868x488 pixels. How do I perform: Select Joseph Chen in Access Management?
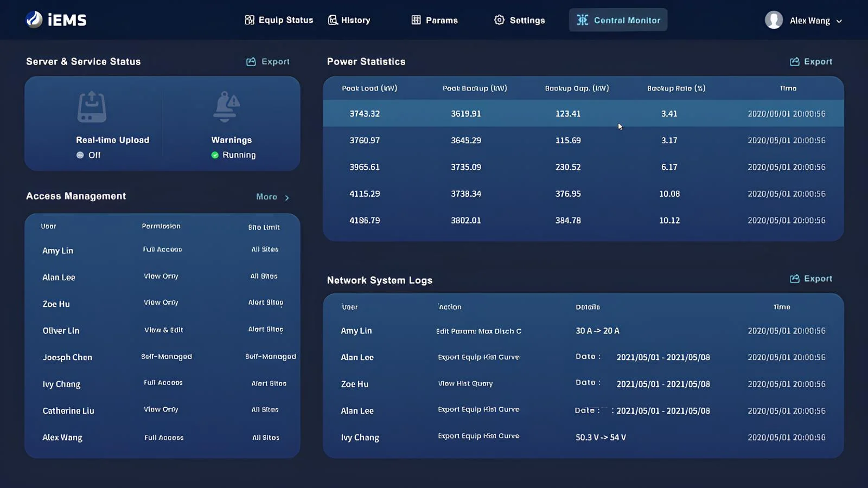click(x=67, y=357)
